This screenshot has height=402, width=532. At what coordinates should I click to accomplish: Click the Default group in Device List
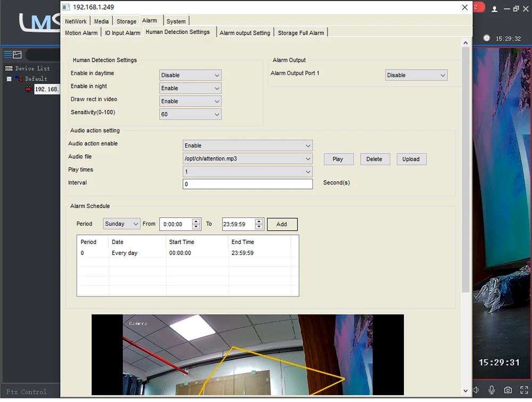36,79
